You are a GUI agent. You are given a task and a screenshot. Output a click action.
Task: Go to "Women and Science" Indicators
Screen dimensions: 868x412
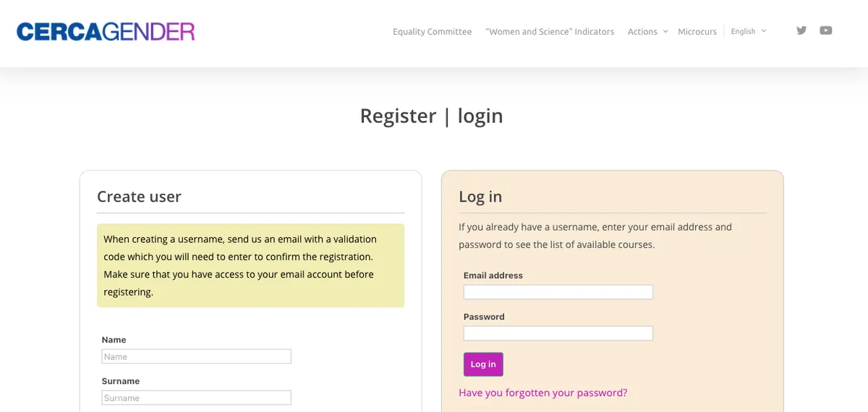(x=550, y=31)
